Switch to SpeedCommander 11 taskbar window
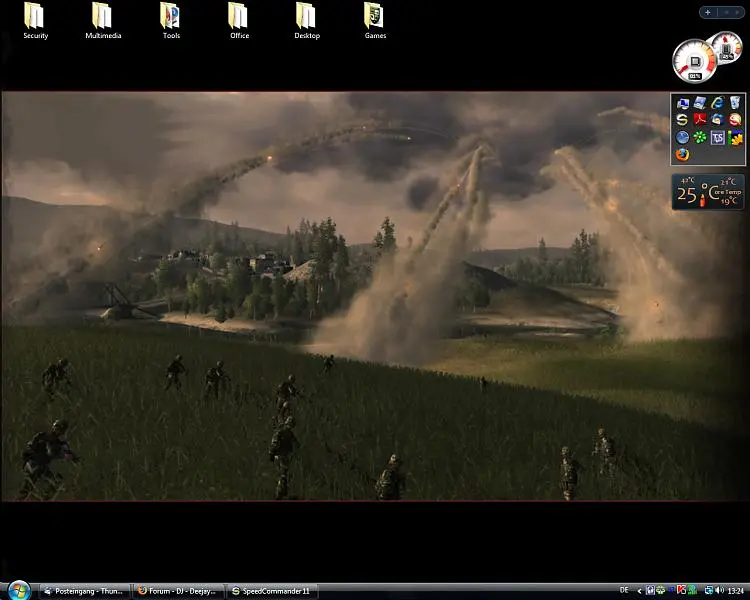This screenshot has width=750, height=600. 272,591
